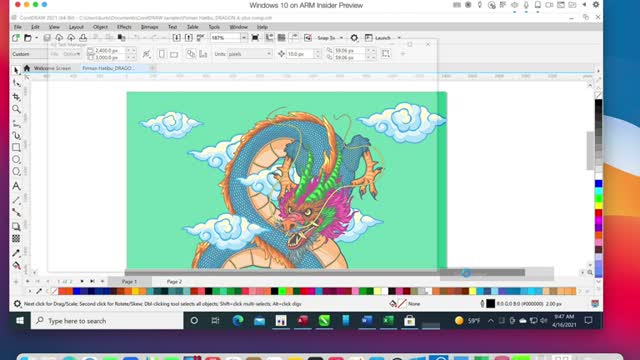Open the Windows Start button
This screenshot has width=640, height=360.
click(x=20, y=321)
